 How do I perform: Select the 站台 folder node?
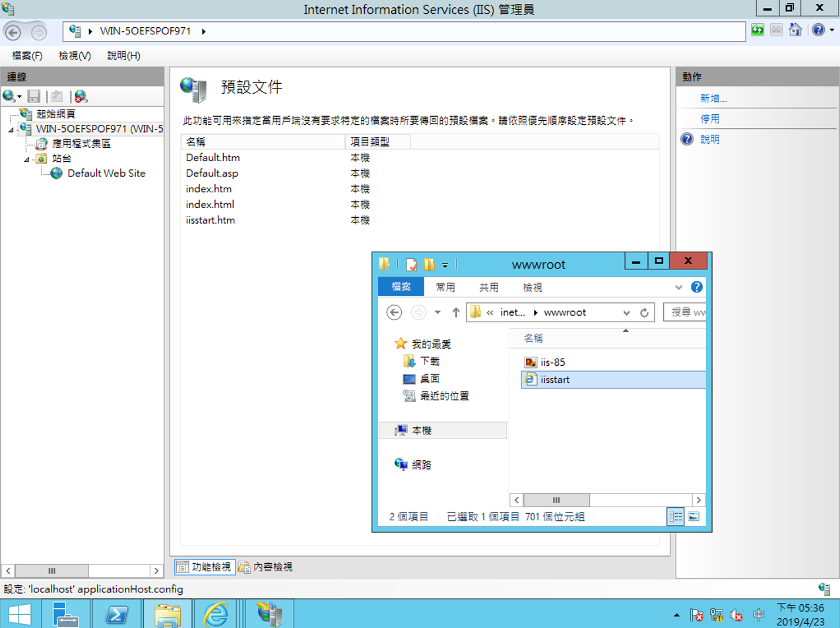(61, 158)
